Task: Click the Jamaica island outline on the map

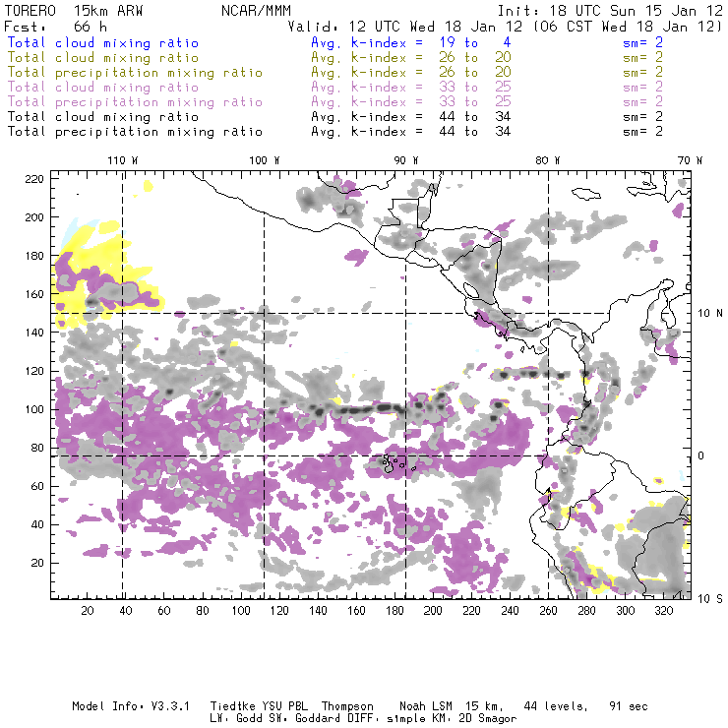Action: pos(586,193)
